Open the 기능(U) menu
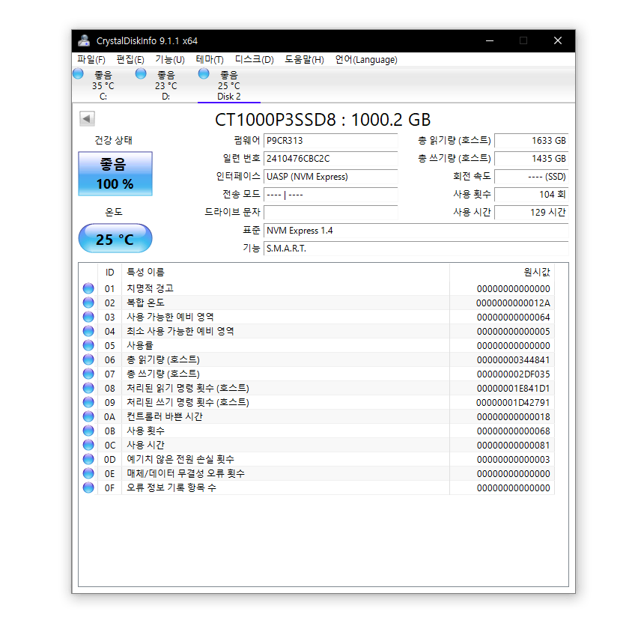 point(170,60)
